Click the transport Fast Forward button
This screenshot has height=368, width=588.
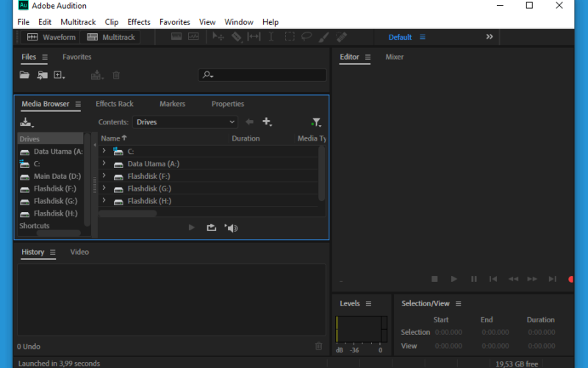tap(532, 279)
